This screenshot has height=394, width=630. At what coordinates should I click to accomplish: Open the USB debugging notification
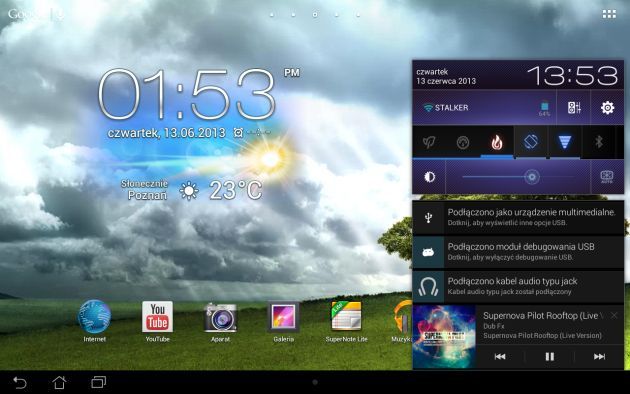click(518, 252)
